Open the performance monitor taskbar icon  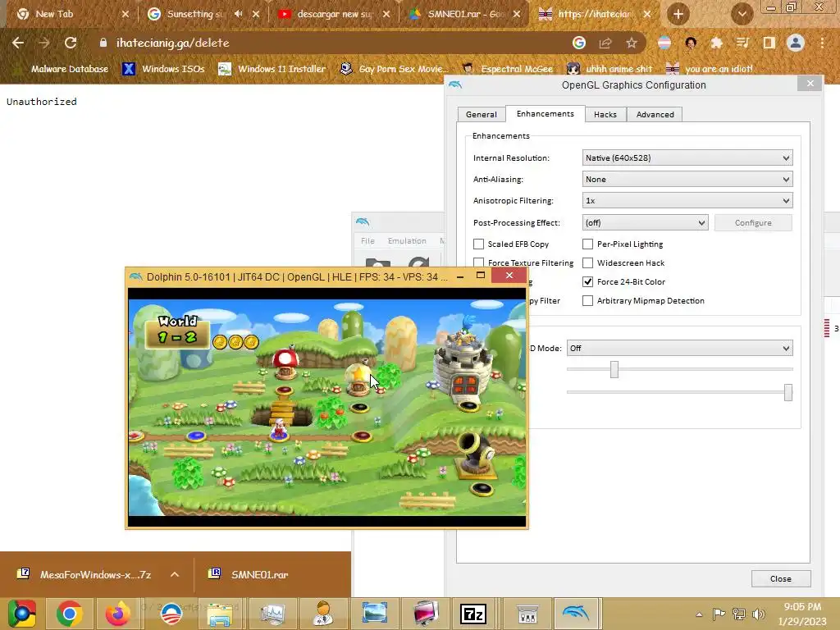272,614
